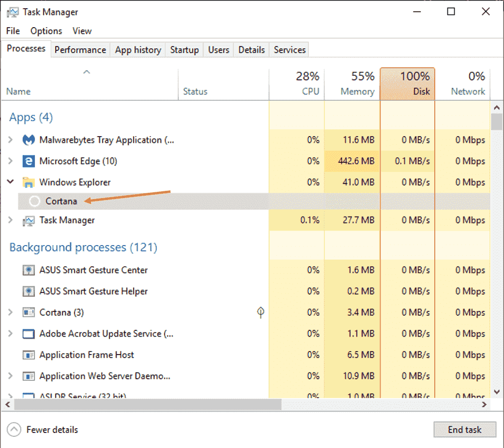
Task: Sort processes by the CPU column
Action: click(297, 84)
